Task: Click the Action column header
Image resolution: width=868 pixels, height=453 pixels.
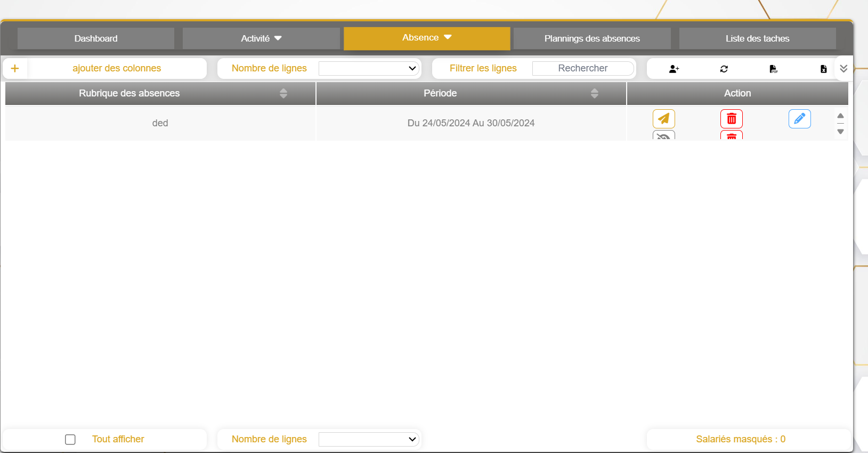Action: 737,93
